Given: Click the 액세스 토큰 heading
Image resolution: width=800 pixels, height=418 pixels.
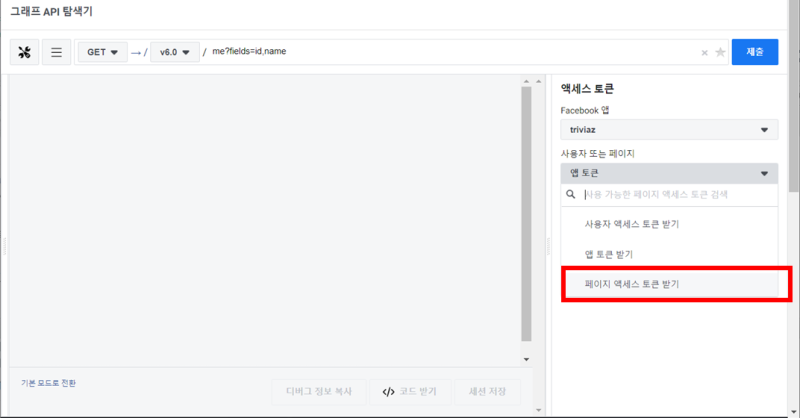Looking at the screenshot, I should coord(587,89).
